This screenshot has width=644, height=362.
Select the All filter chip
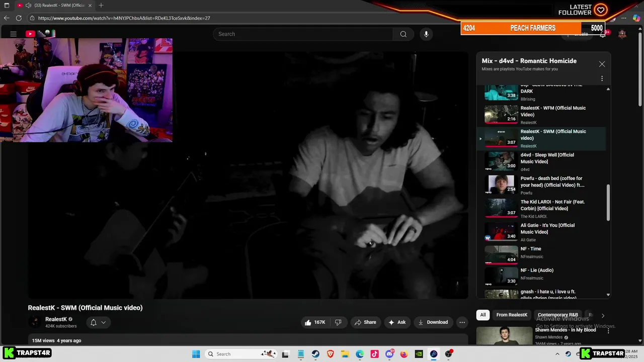tap(483, 315)
